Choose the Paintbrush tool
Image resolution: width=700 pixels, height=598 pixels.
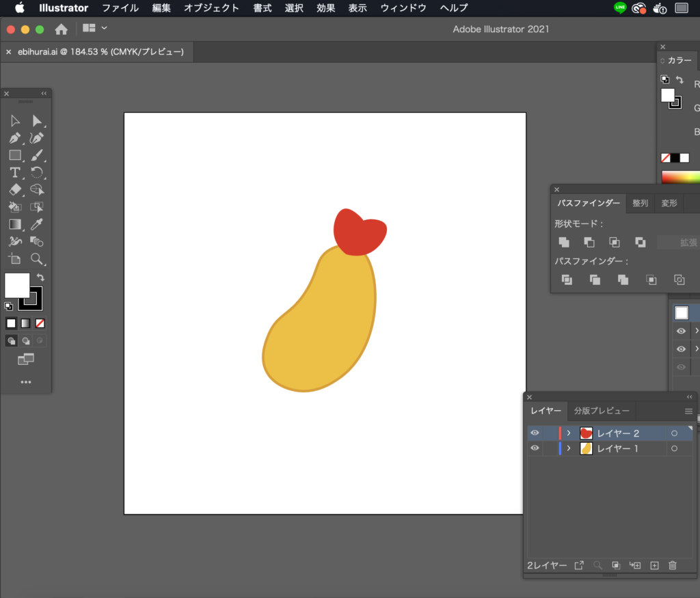(38, 155)
